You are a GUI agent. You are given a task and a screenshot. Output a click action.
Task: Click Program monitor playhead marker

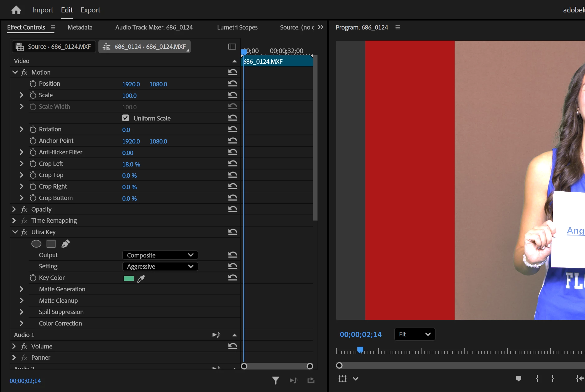(360, 350)
